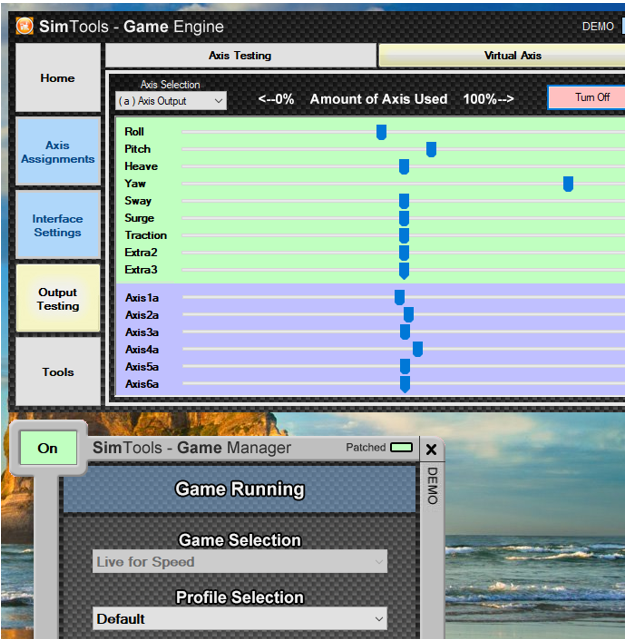Click the Axis2a slider handle
Image resolution: width=637 pixels, height=639 pixels.
[x=409, y=315]
